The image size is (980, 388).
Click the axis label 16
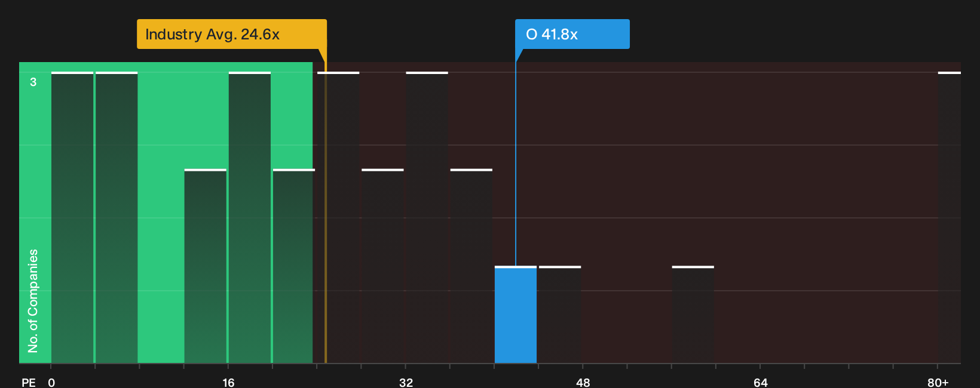pos(228,382)
